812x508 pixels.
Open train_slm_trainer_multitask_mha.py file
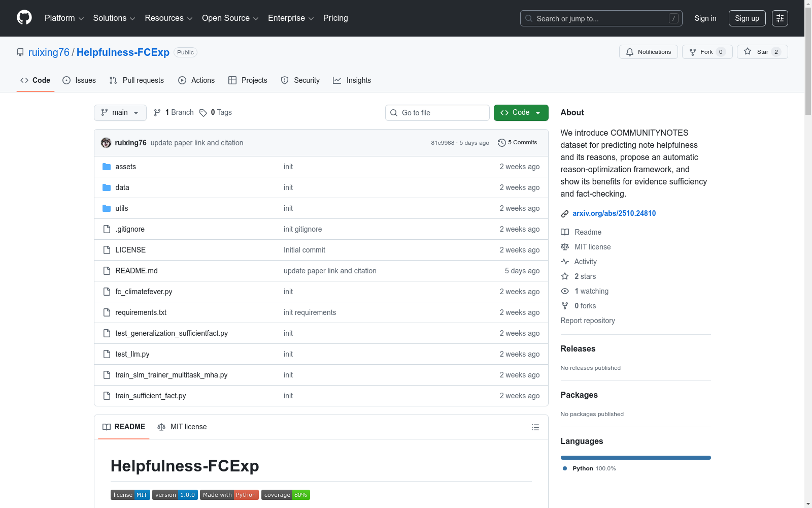(x=171, y=375)
